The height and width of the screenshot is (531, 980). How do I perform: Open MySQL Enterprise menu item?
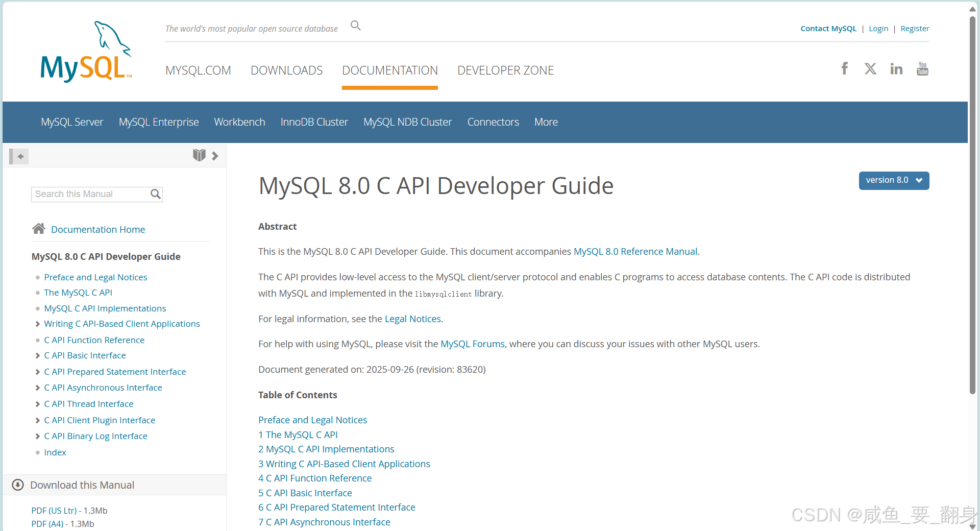159,122
